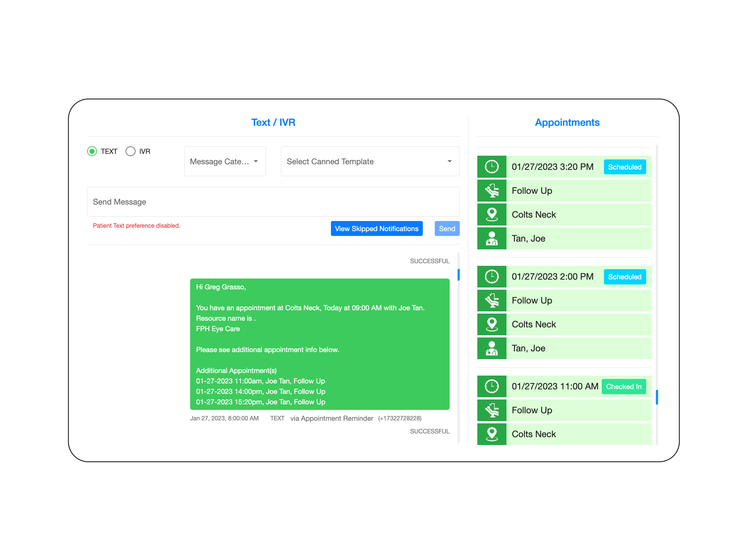
Task: Click the appointments list scrollbar thumb
Action: coord(657,397)
